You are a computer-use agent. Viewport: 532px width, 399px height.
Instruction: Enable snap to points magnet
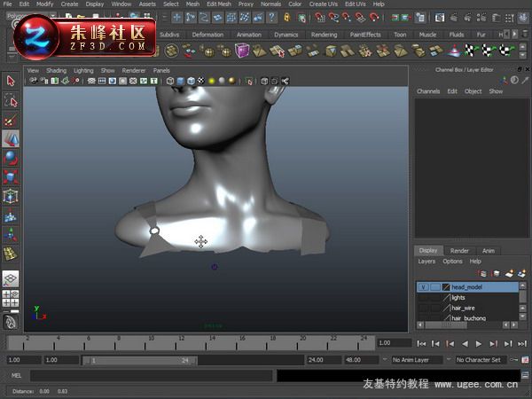(x=347, y=17)
